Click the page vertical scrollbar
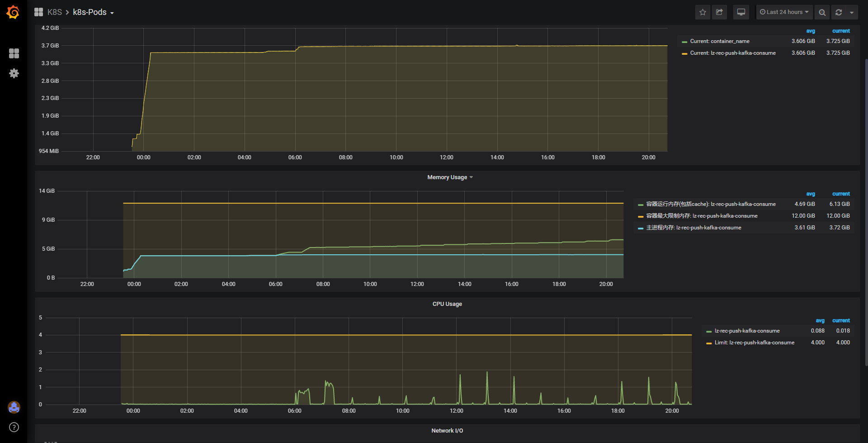The image size is (868, 443). coord(866,213)
